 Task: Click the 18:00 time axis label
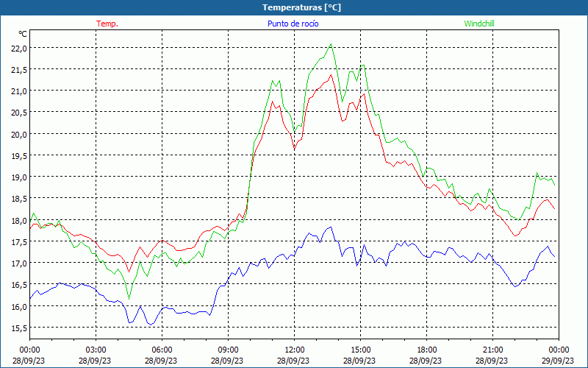[426, 350]
